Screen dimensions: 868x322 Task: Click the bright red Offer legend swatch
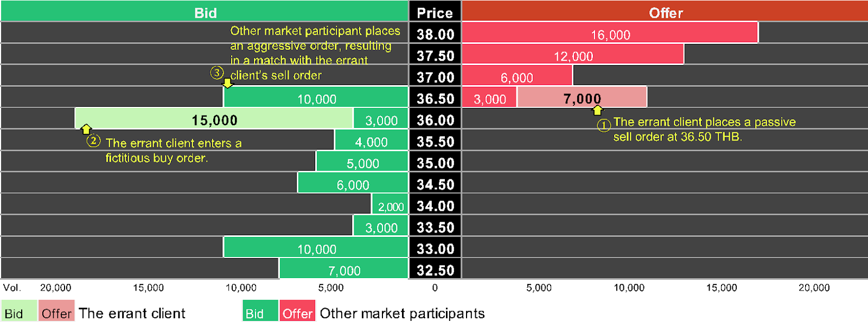298,311
